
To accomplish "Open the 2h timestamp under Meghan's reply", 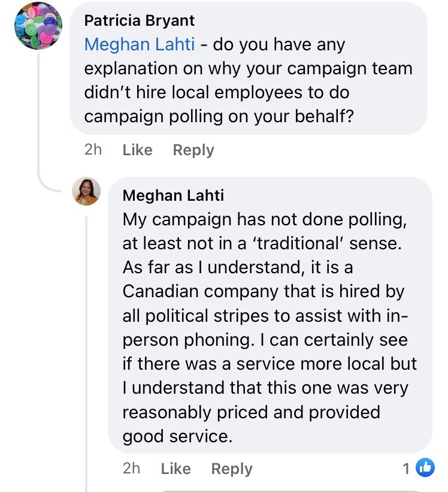I will pyautogui.click(x=131, y=469).
